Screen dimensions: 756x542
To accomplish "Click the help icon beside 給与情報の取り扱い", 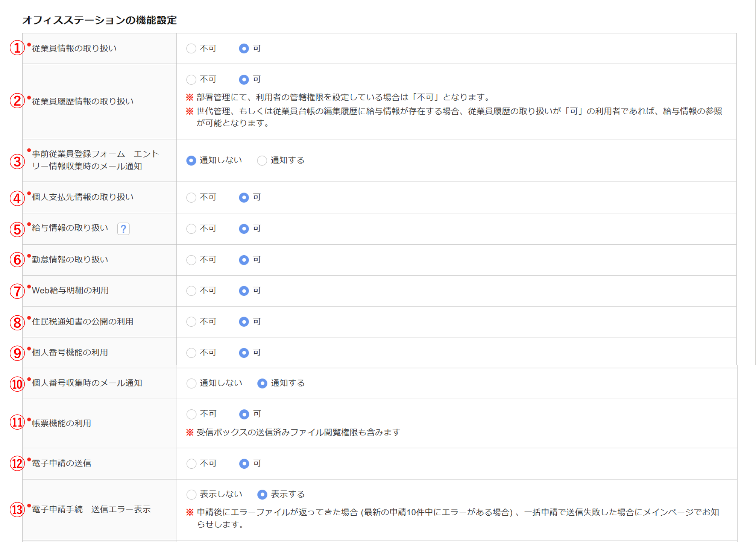I will coord(123,229).
